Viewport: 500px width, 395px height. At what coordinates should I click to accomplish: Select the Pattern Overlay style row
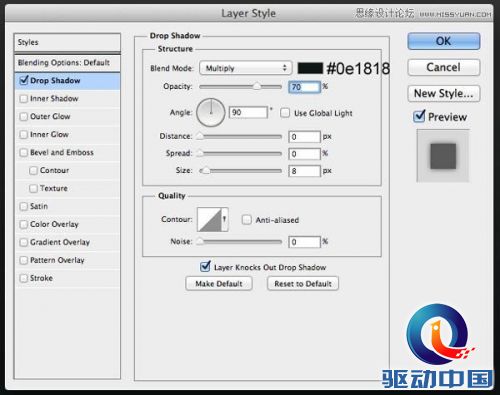click(67, 260)
